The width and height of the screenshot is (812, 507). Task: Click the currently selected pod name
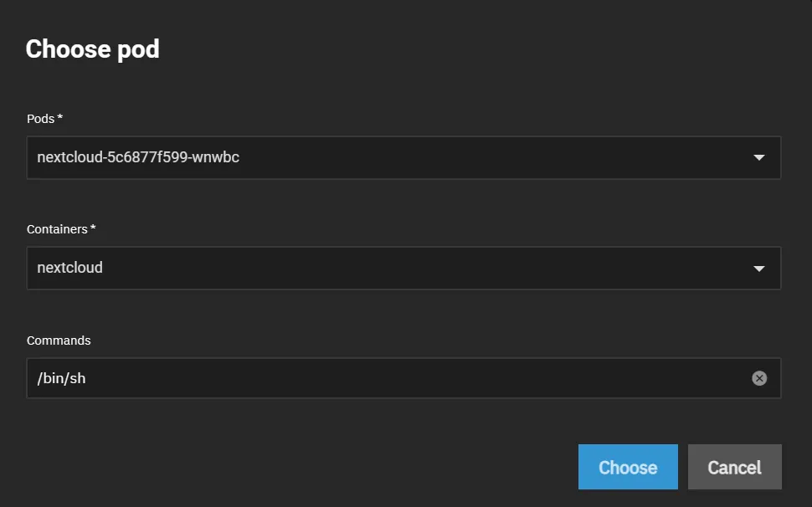(137, 157)
